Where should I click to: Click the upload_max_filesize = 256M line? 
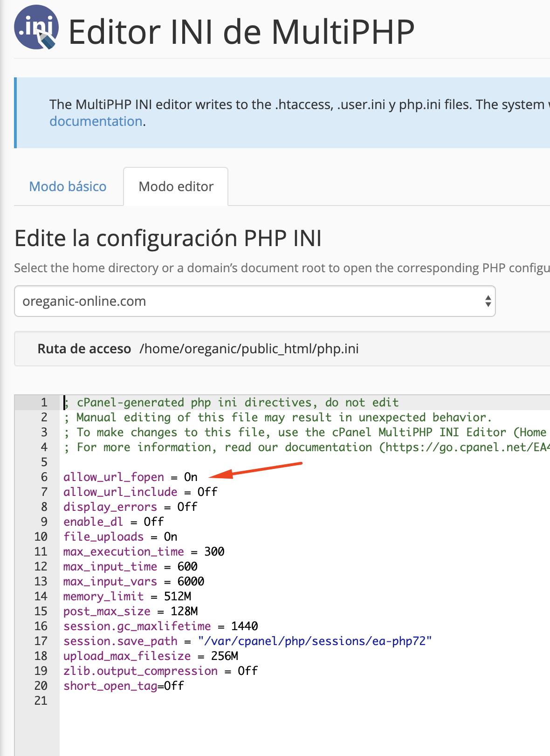pyautogui.click(x=151, y=656)
